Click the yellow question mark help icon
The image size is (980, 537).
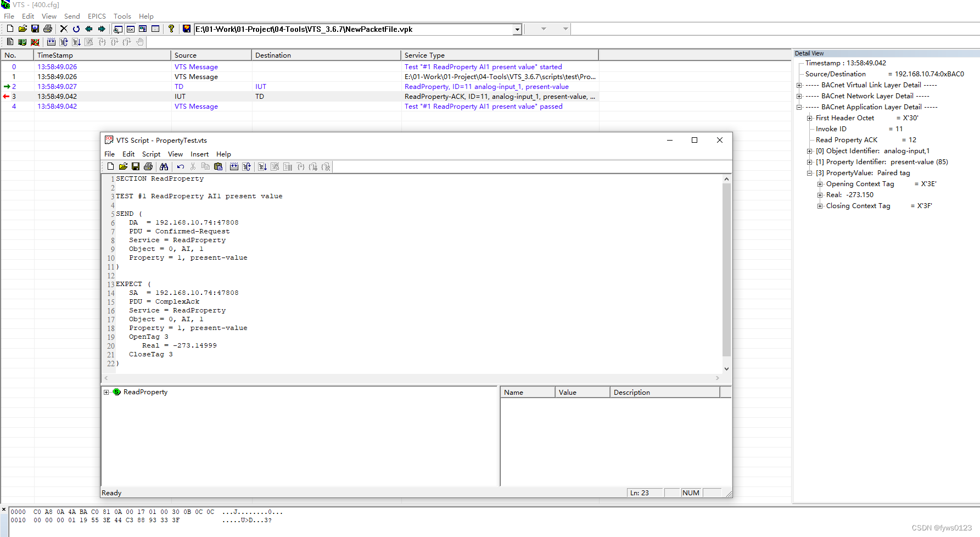click(171, 29)
